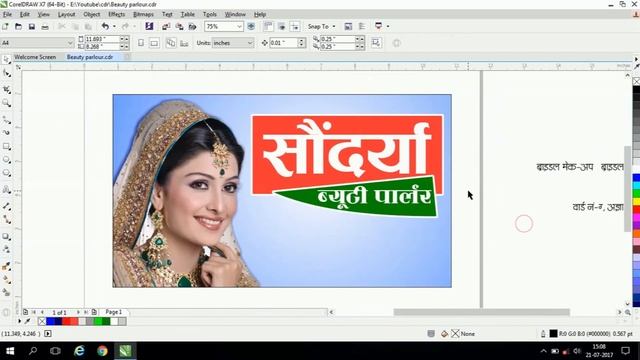Click the Export icon
The height and width of the screenshot is (360, 640).
point(179,27)
